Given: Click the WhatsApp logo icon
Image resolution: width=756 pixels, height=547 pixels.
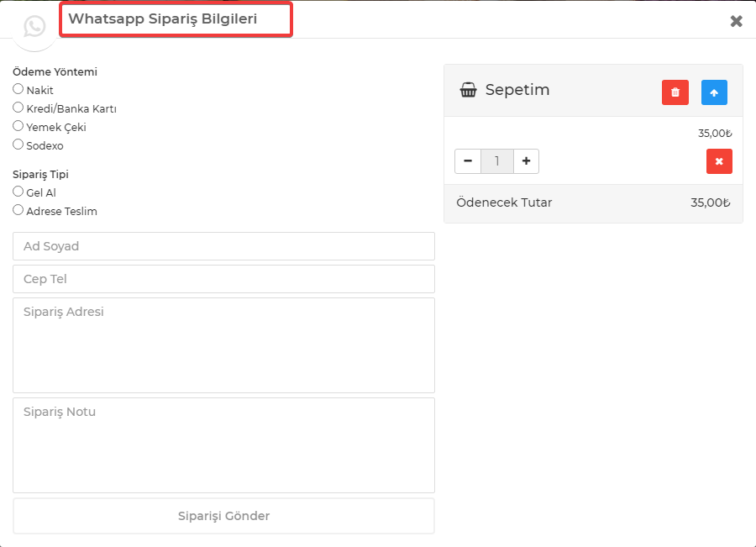Looking at the screenshot, I should 34,26.
